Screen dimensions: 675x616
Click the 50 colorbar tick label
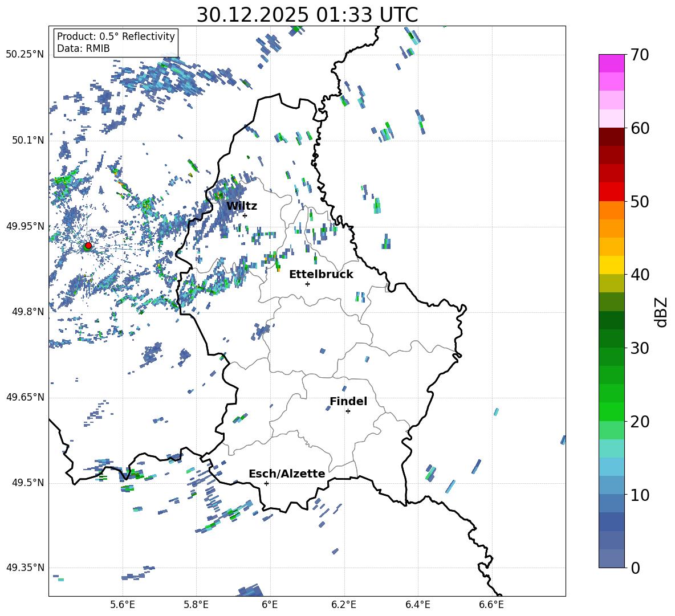pyautogui.click(x=640, y=202)
